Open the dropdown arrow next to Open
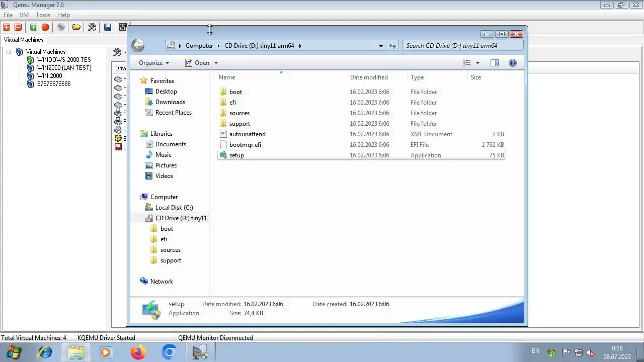The image size is (644, 362). 216,63
